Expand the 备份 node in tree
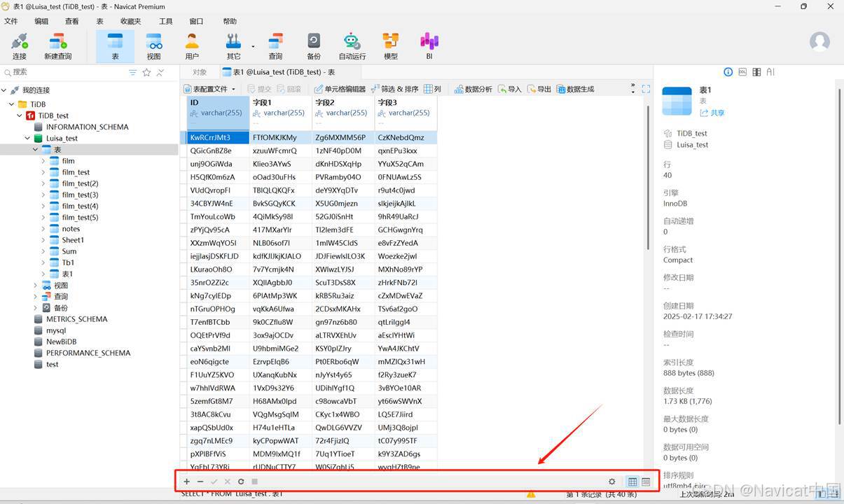The width and height of the screenshot is (844, 504). coord(36,308)
